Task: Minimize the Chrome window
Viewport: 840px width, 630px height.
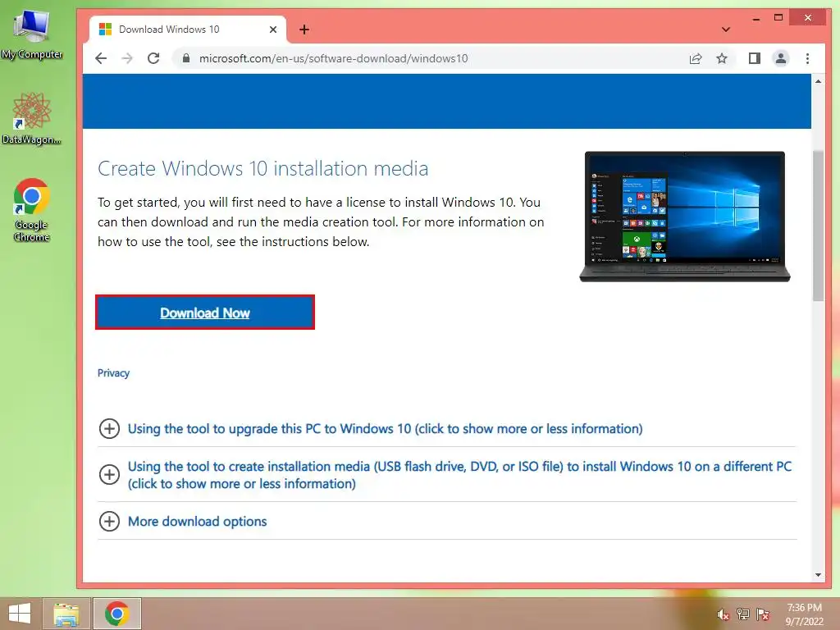Action: [x=756, y=18]
